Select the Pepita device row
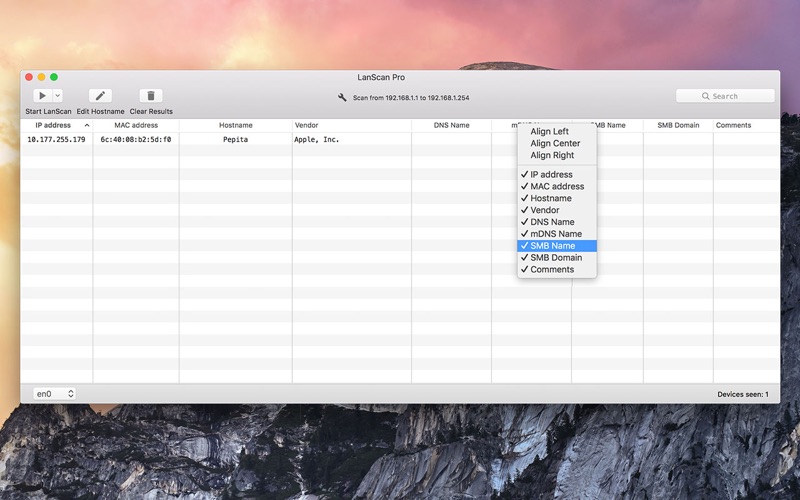 pos(235,140)
